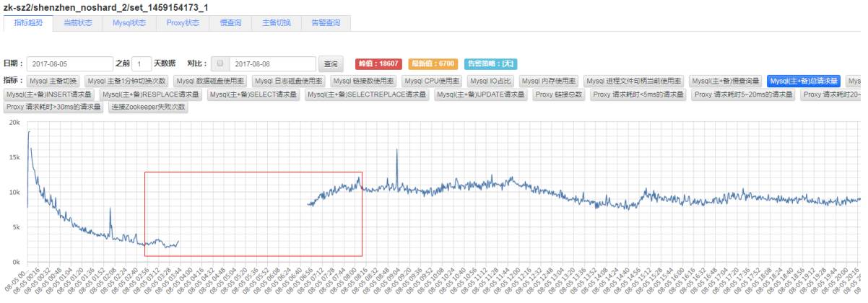This screenshot has width=868, height=303.
Task: Switch to the 当前状态 tab
Action: (79, 22)
